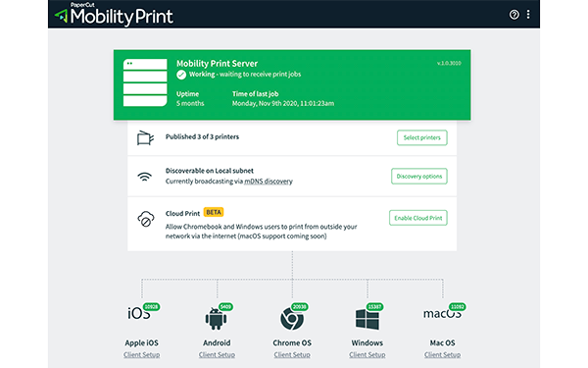
Task: Click the printer icon beside Published printers
Action: click(x=145, y=137)
